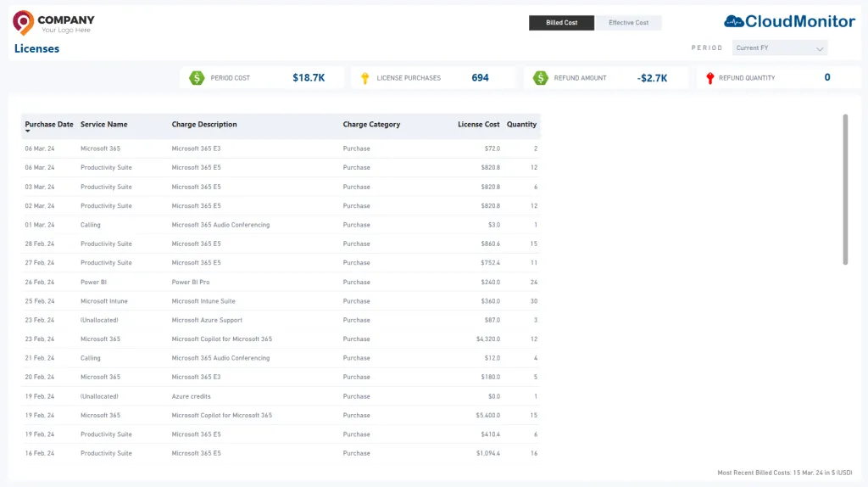868x487 pixels.
Task: Sort by Service Name column header
Action: click(x=103, y=125)
